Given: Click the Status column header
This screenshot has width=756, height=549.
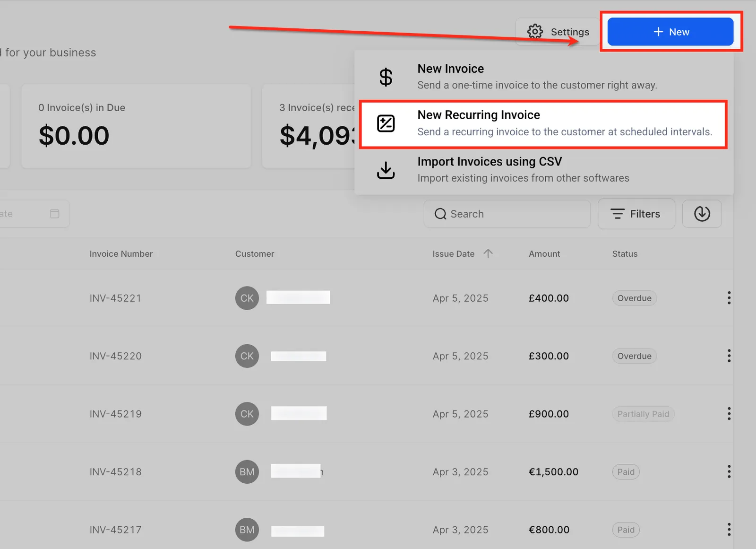Looking at the screenshot, I should click(x=625, y=254).
